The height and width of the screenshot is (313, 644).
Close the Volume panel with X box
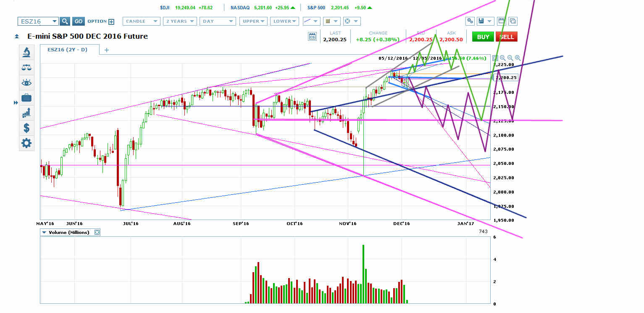tap(97, 232)
